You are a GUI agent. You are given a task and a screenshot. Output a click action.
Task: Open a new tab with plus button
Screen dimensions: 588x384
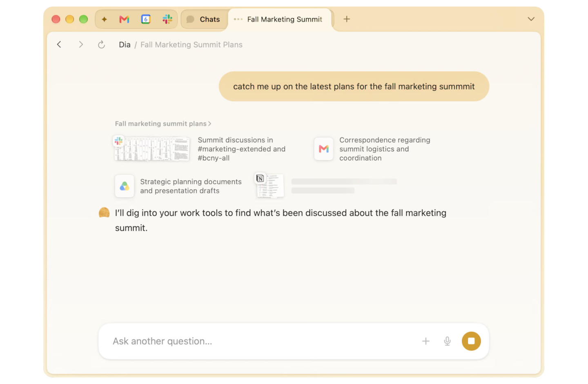point(347,19)
